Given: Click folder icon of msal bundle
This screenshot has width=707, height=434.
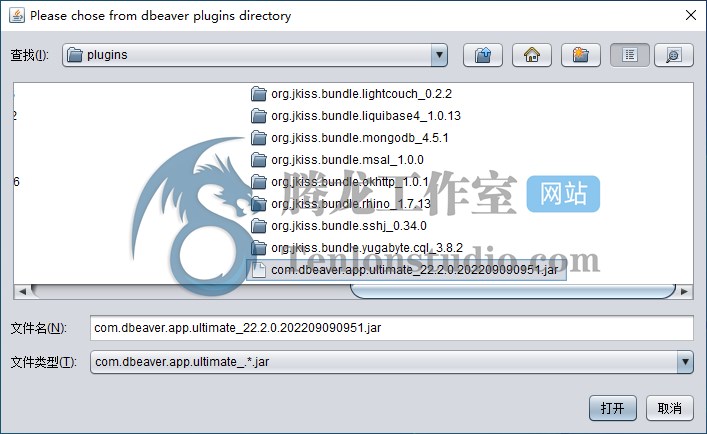Looking at the screenshot, I should click(x=259, y=160).
